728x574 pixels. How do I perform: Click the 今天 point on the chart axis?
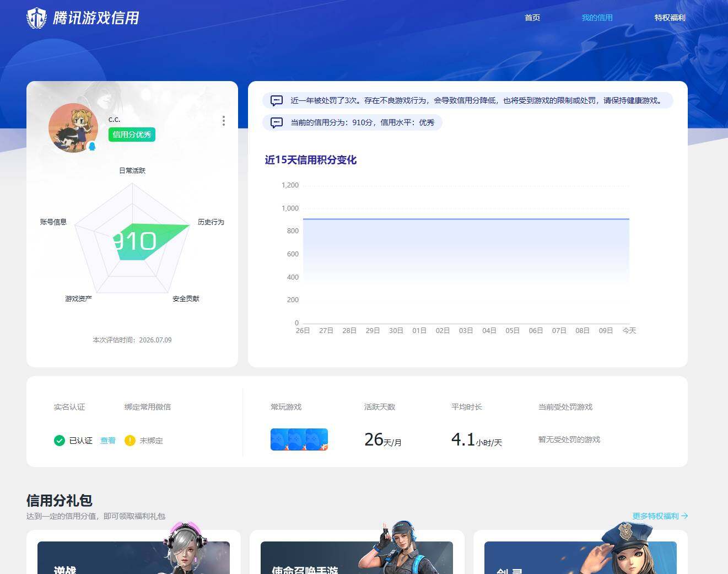coord(629,330)
